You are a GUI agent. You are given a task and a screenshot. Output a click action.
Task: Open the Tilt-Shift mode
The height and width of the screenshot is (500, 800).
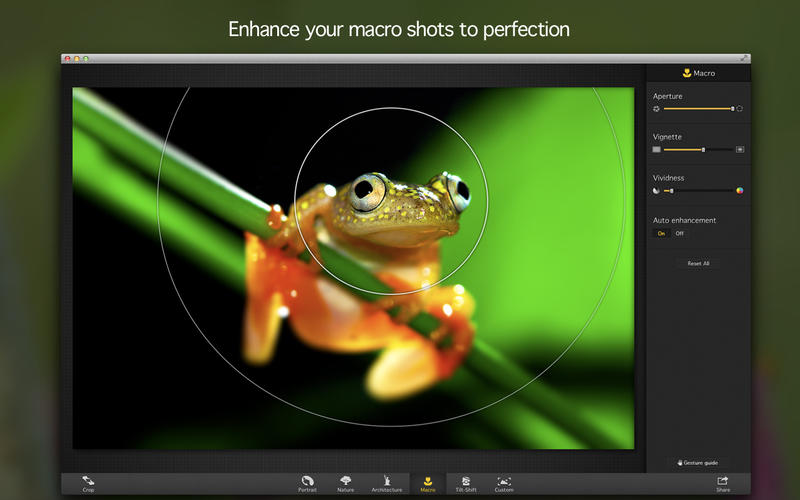pyautogui.click(x=465, y=483)
